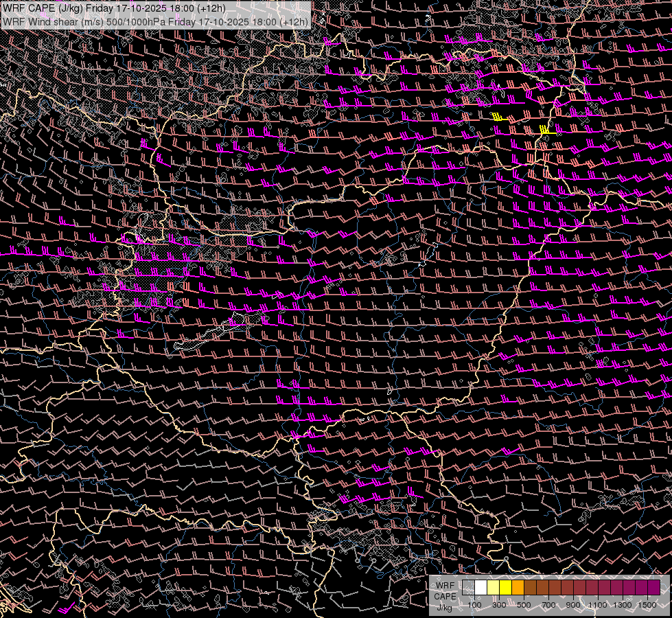Select the 900 legend tick label
Viewport: 672px width, 618px height.
(x=573, y=605)
